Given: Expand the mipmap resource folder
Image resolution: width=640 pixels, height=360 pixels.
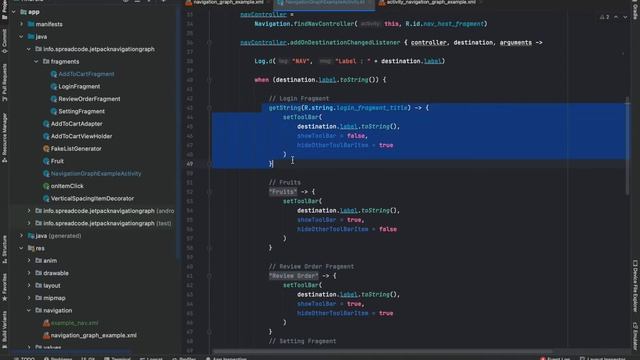Looking at the screenshot, I should coord(29,298).
